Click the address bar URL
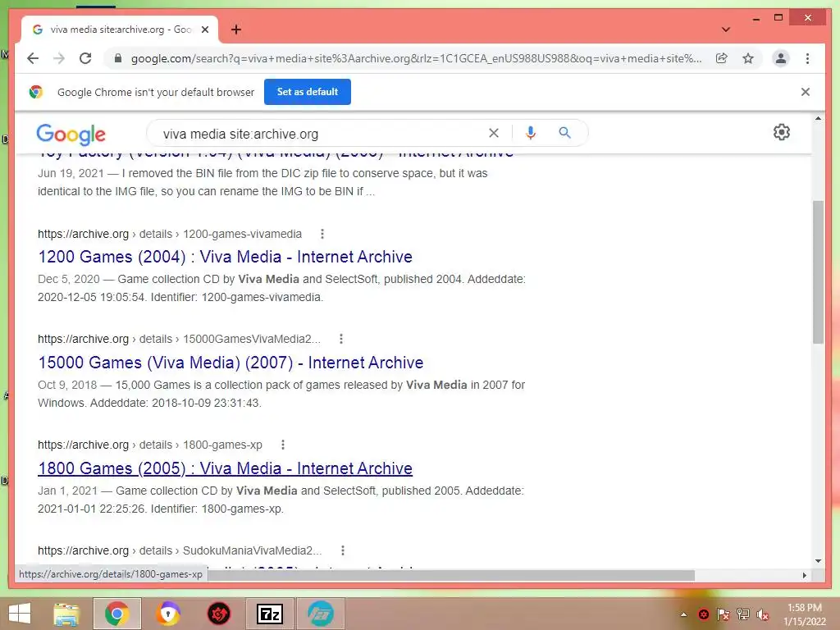 (416, 58)
